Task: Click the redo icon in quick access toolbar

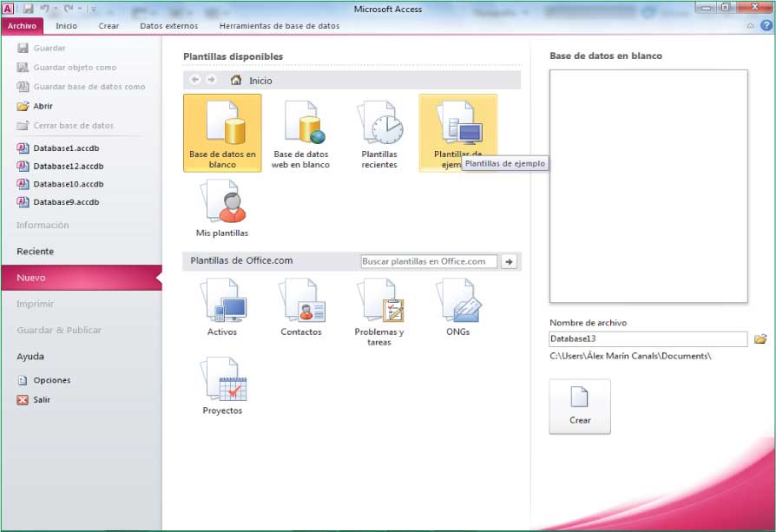Action: [69, 9]
